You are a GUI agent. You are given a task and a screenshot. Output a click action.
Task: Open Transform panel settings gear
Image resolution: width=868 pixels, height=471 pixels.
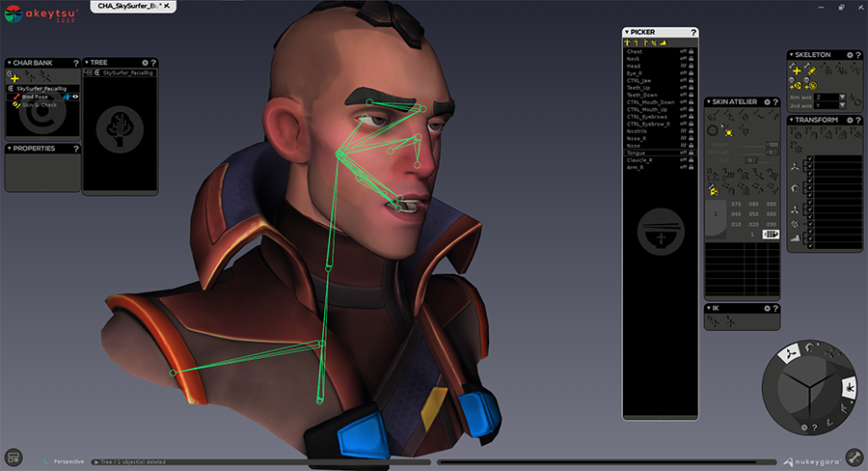pyautogui.click(x=850, y=120)
